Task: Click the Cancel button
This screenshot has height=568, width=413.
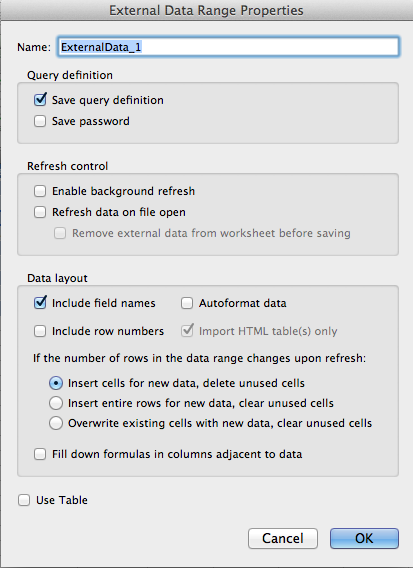Action: coord(283,538)
